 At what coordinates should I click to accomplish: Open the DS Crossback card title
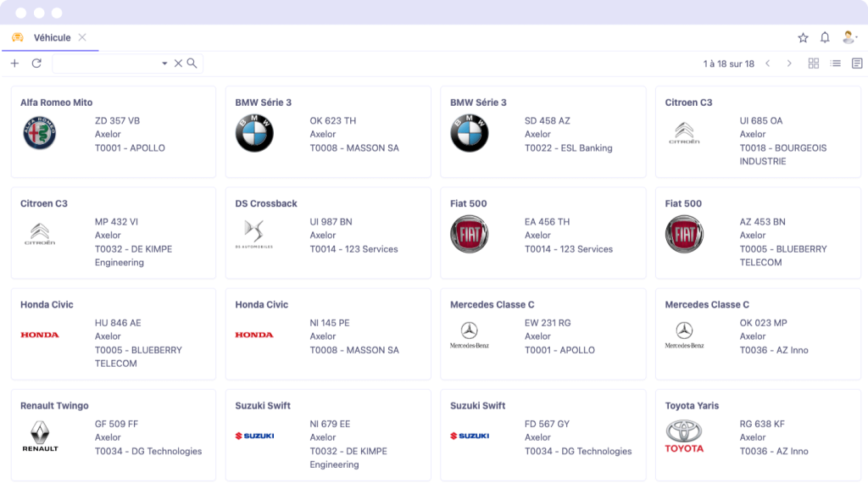click(266, 203)
